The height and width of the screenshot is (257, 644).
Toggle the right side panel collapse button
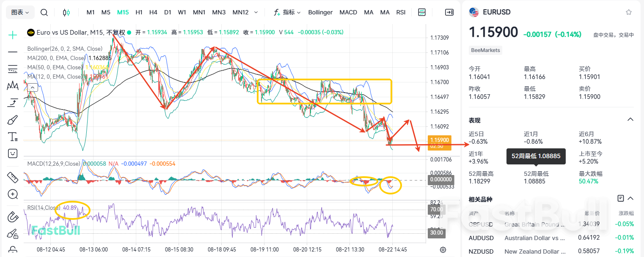[x=449, y=12]
